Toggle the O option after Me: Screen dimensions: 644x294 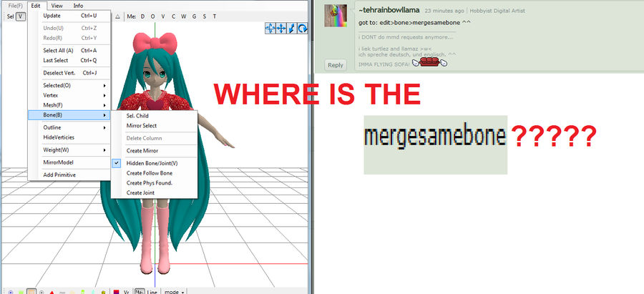pos(153,16)
